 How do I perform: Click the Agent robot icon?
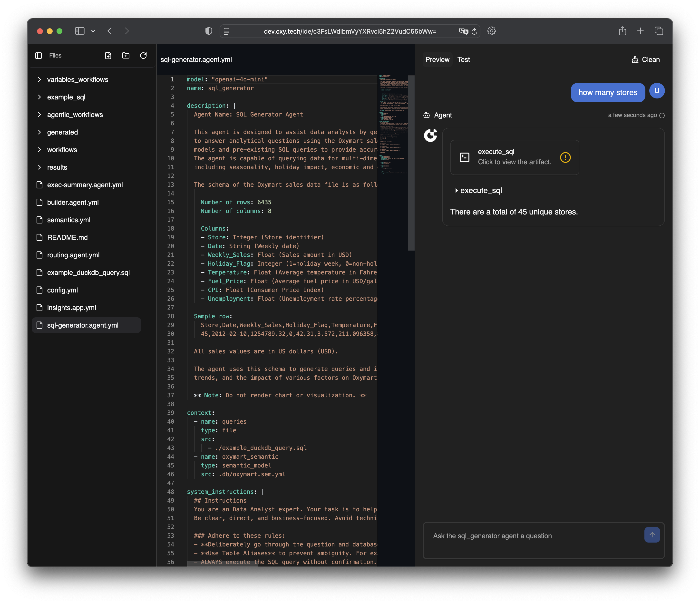pyautogui.click(x=427, y=115)
